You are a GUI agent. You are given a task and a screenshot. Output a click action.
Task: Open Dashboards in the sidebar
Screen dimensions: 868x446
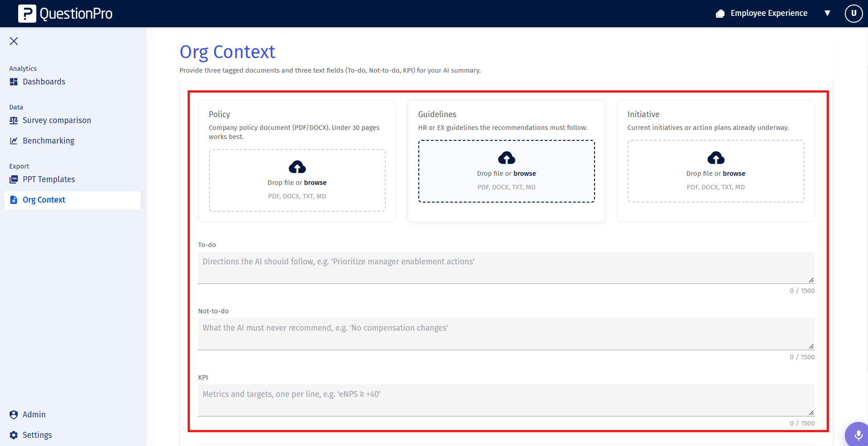(44, 82)
